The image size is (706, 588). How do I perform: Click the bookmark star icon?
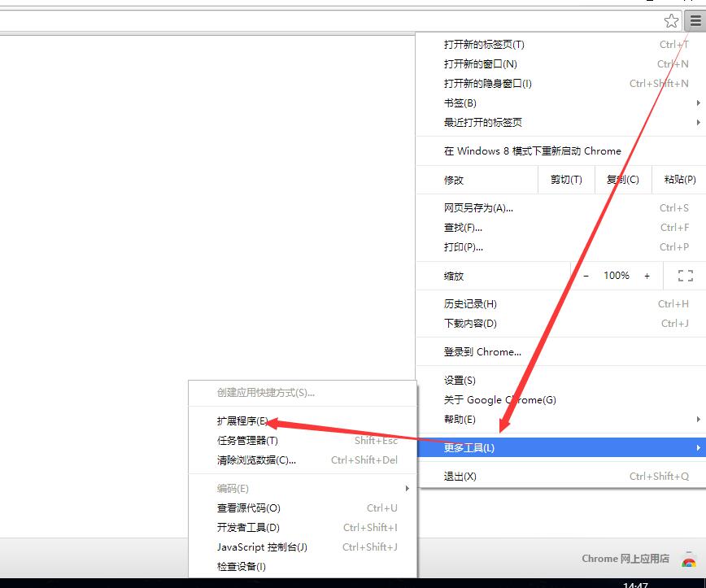671,20
